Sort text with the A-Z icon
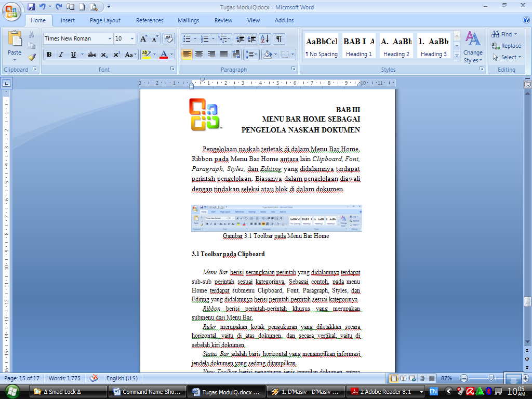This screenshot has height=399, width=532. [x=264, y=38]
